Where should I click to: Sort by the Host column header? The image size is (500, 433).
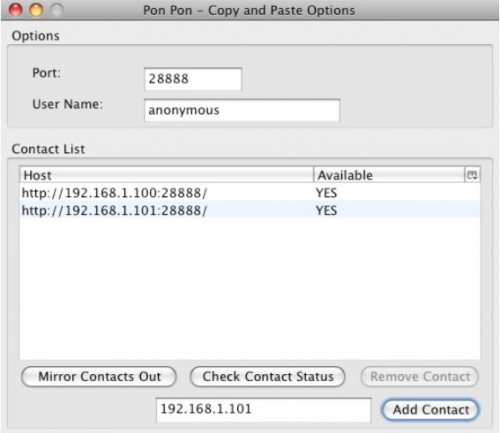[167, 175]
